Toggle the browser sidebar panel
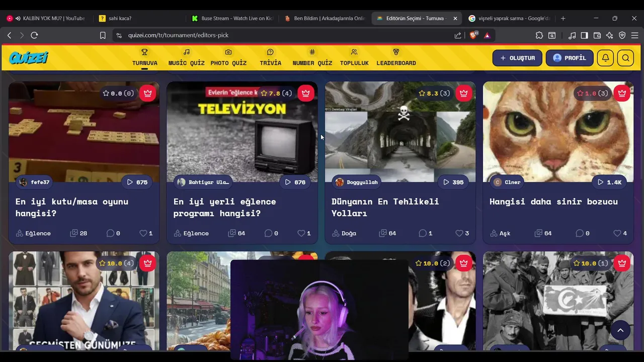Screen dimensions: 644x362 coord(584,35)
